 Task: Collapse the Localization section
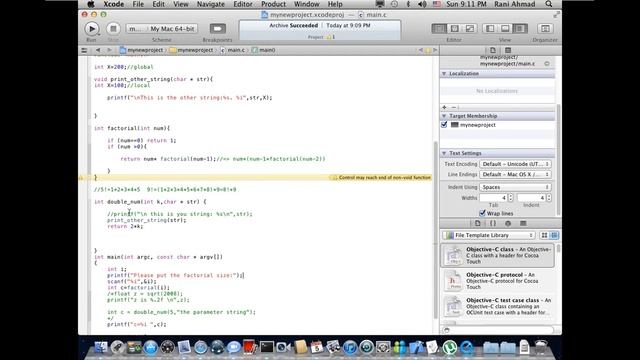click(x=444, y=73)
